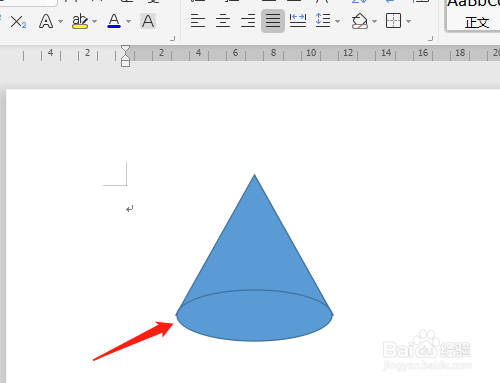Viewport: 500px width, 383px height.
Task: Apply borders icon
Action: [x=393, y=21]
